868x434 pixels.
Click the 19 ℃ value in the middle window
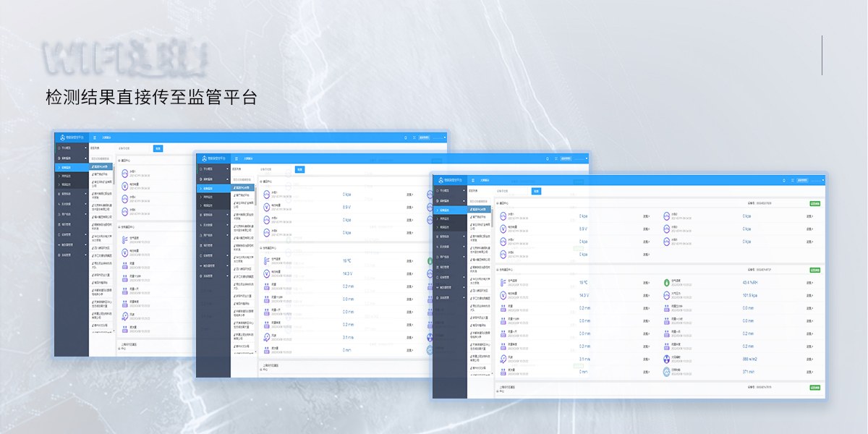click(346, 261)
